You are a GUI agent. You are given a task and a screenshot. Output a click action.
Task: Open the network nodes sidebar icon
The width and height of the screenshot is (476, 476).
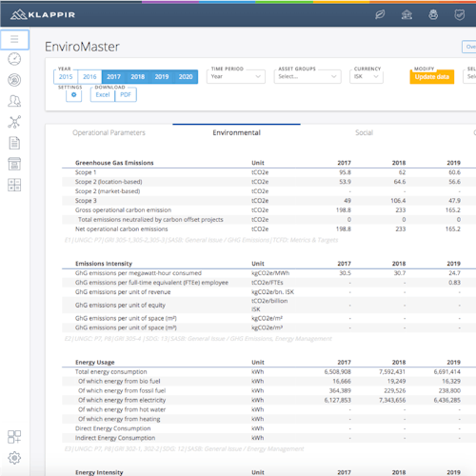(14, 122)
